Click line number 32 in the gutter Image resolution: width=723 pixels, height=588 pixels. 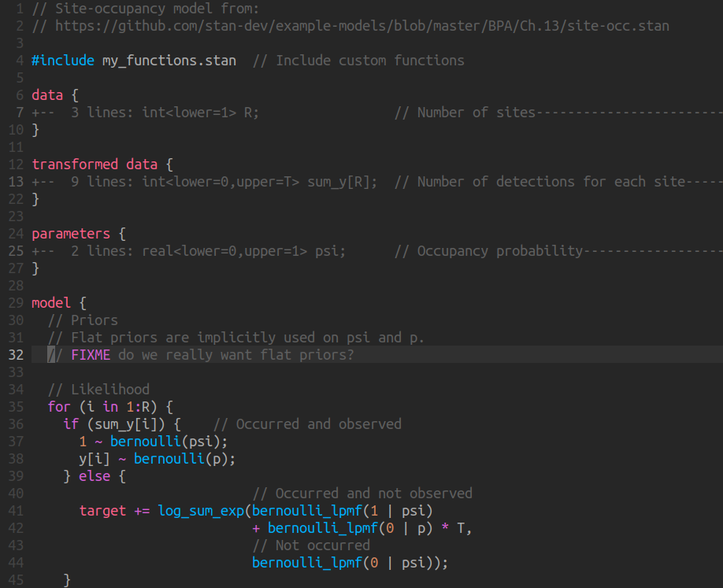coord(16,355)
